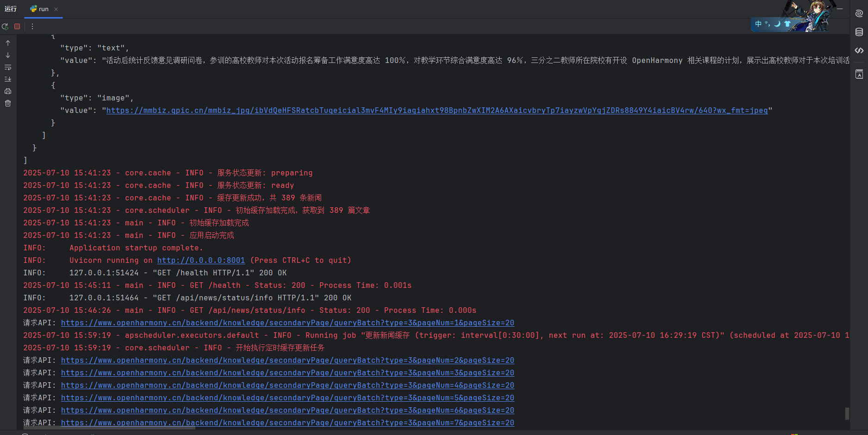Viewport: 868px width, 435px height.
Task: Toggle scroll to end of output
Action: tap(8, 79)
